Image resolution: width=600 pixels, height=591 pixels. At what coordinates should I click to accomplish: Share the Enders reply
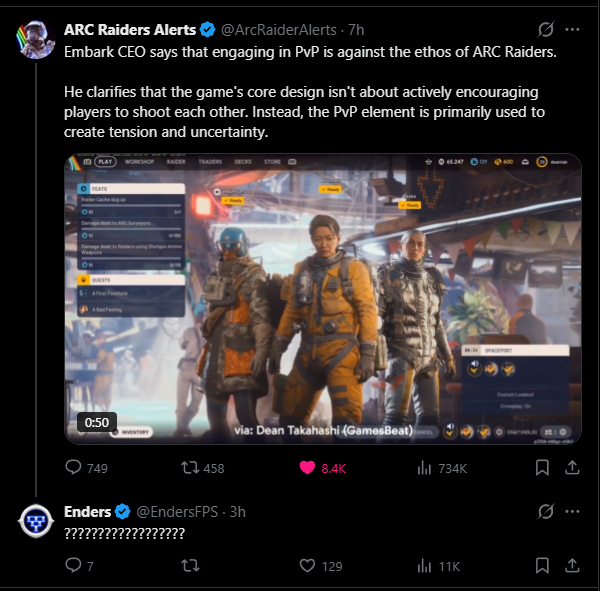point(572,565)
